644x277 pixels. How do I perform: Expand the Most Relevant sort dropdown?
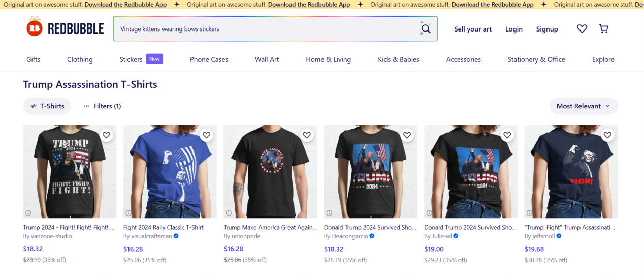583,106
